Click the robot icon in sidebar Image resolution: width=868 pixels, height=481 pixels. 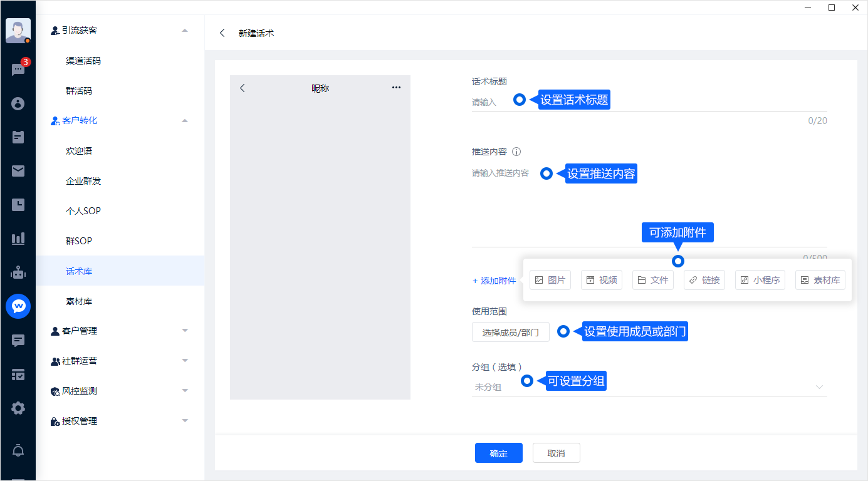pos(18,272)
